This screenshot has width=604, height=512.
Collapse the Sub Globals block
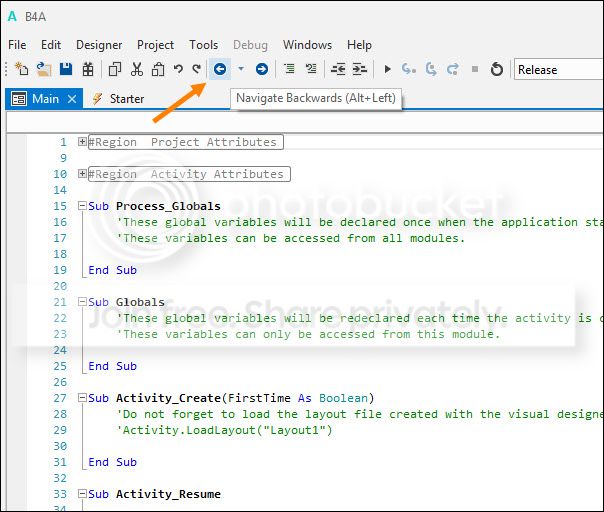(x=82, y=302)
